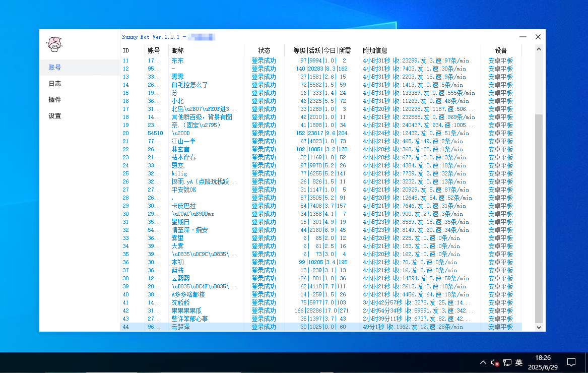This screenshot has width=588, height=373.
Task: Open the notification center icon in taskbar
Action: (x=571, y=362)
